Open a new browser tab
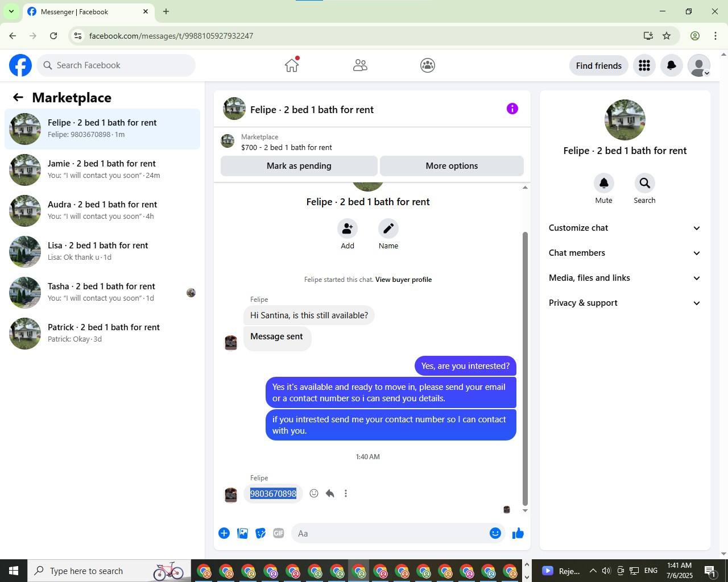728x582 pixels. 166,11
